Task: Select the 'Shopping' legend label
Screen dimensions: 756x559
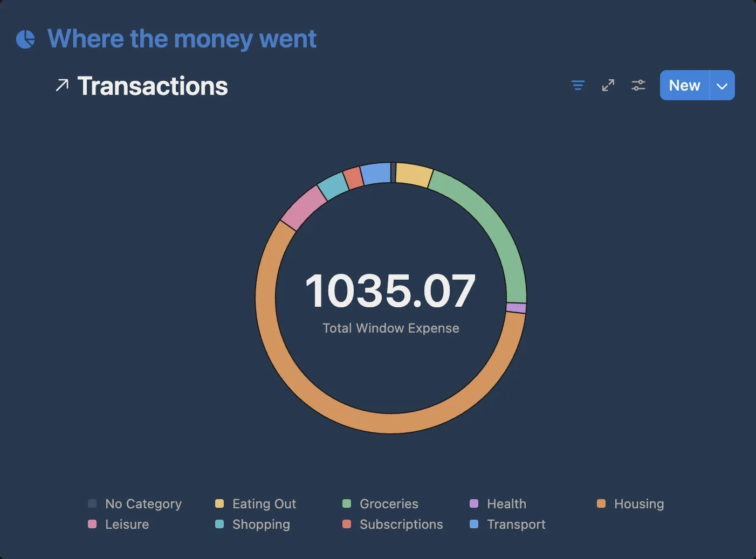Action: coord(261,525)
